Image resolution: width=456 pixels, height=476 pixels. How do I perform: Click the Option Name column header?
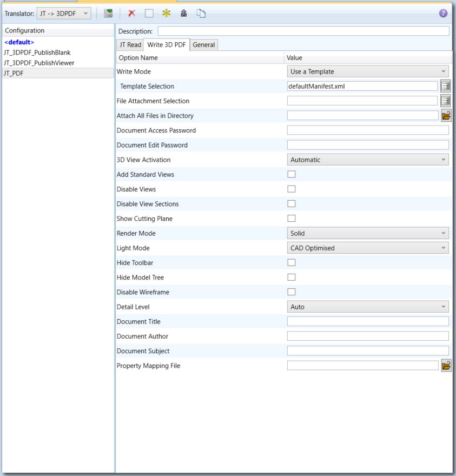[200, 58]
